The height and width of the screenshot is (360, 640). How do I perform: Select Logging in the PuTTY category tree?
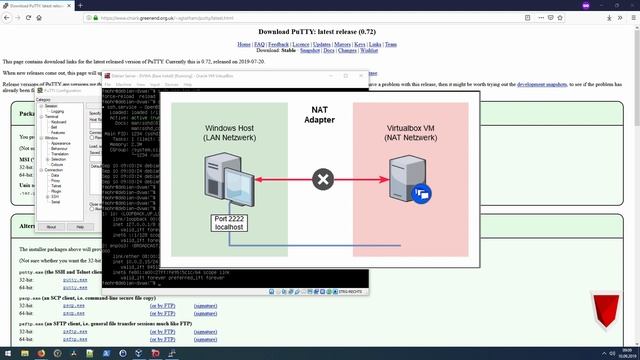tap(57, 111)
